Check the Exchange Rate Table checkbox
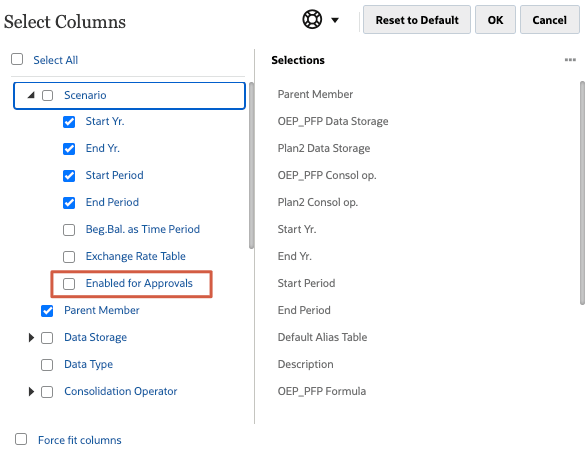Screen dimensions: 587x453 coord(69,257)
